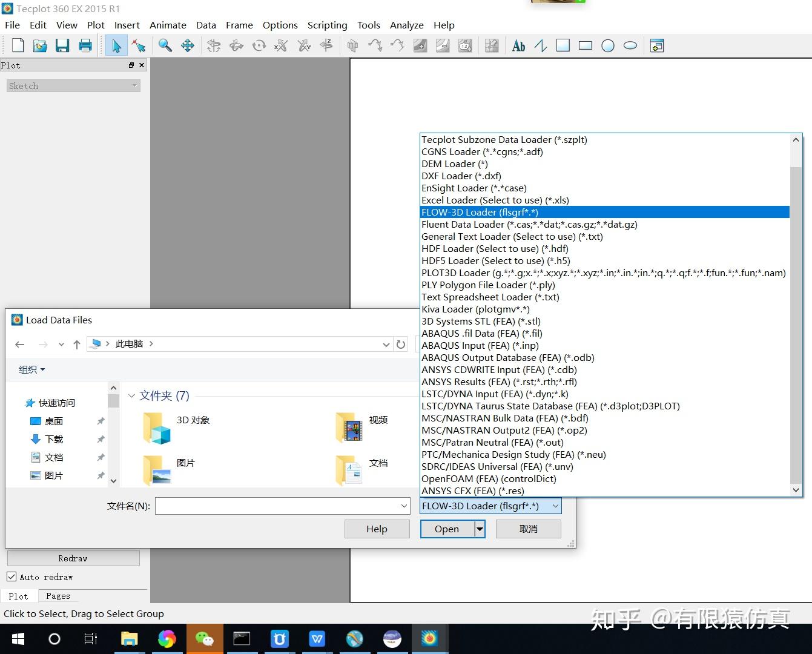Select Fluent Data Loader from the list

[529, 225]
